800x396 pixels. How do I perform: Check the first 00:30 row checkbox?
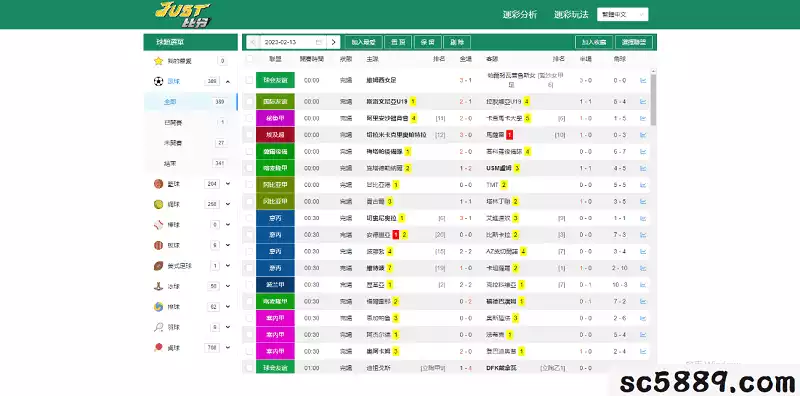(249, 218)
